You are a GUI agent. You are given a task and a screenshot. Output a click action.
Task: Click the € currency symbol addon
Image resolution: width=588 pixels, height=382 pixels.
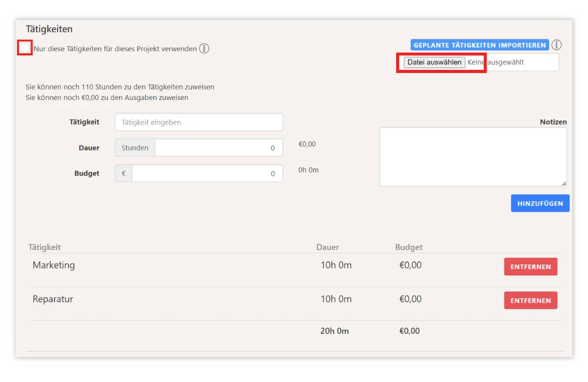click(124, 173)
